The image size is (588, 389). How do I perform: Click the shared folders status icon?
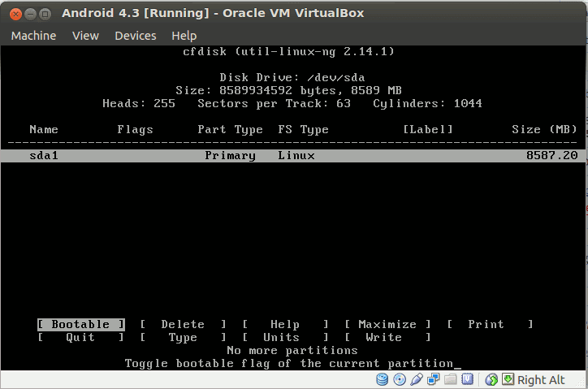coord(451,379)
